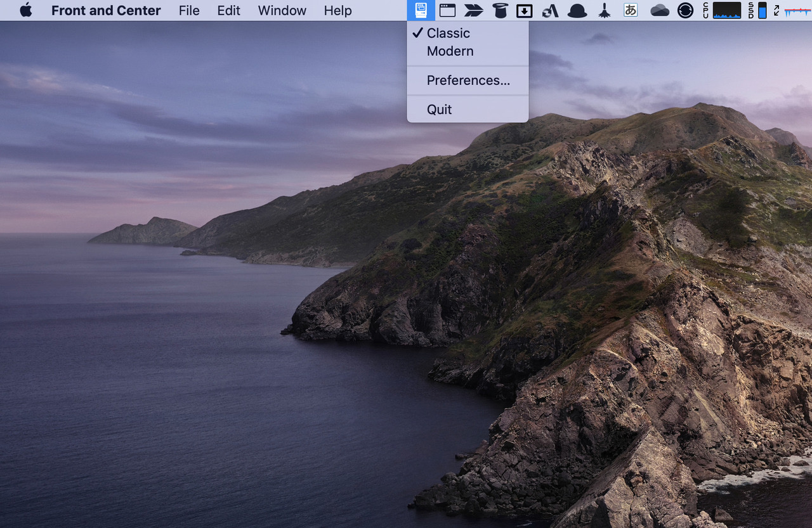Click the Front and Center classic Mac icon
Screen dimensions: 812x528
coord(421,10)
